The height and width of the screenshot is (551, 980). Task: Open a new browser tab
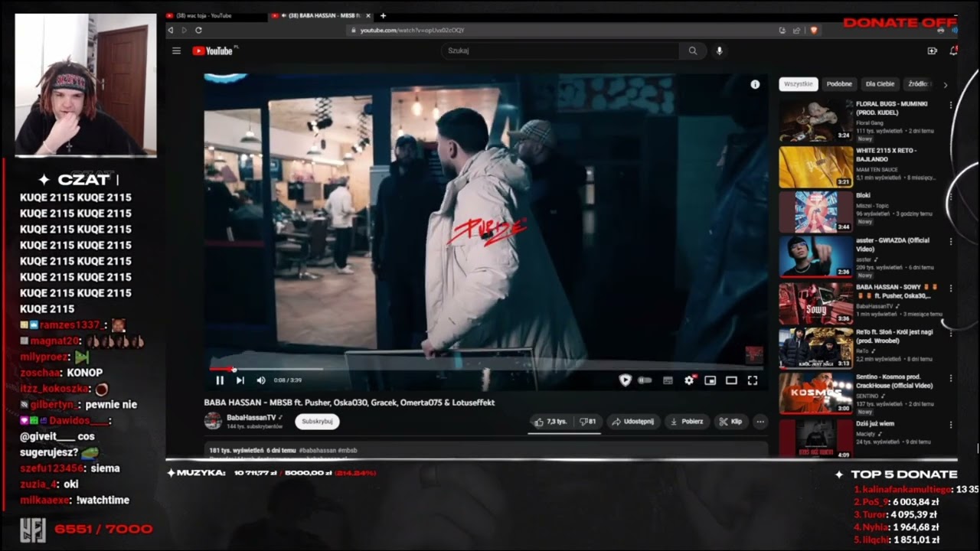384,15
